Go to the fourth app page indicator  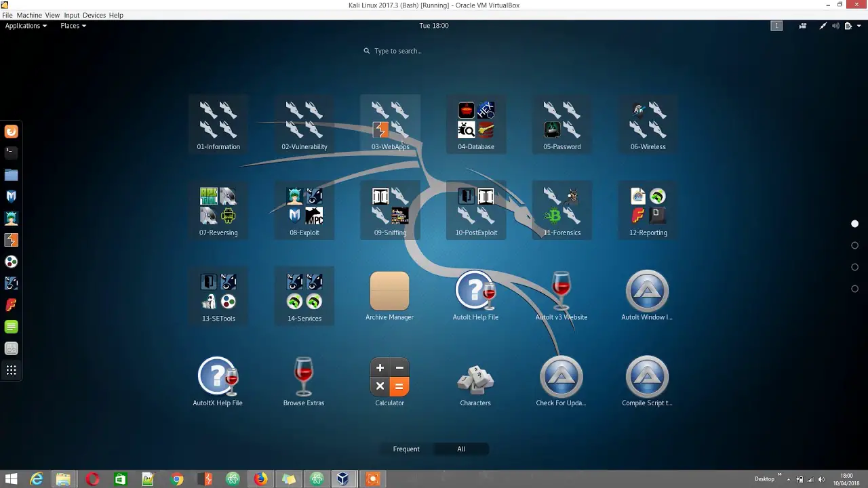pyautogui.click(x=854, y=289)
